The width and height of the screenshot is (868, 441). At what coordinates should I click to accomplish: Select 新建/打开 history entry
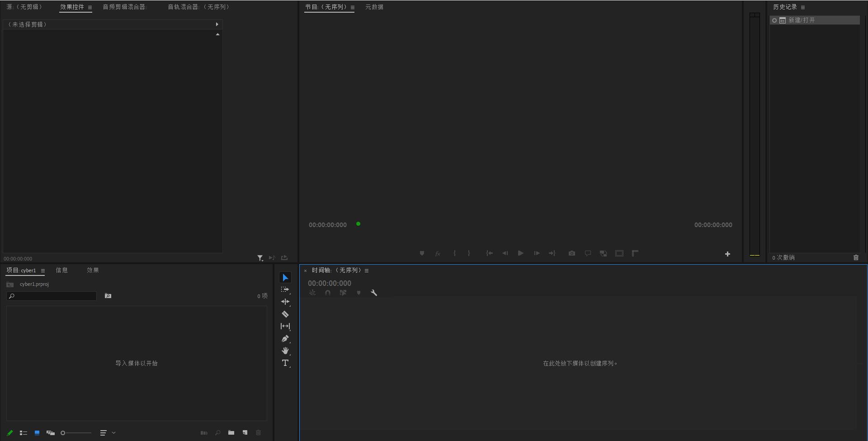tap(815, 20)
